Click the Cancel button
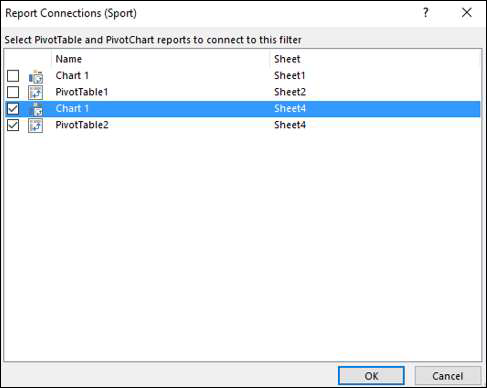The height and width of the screenshot is (388, 487). click(448, 376)
